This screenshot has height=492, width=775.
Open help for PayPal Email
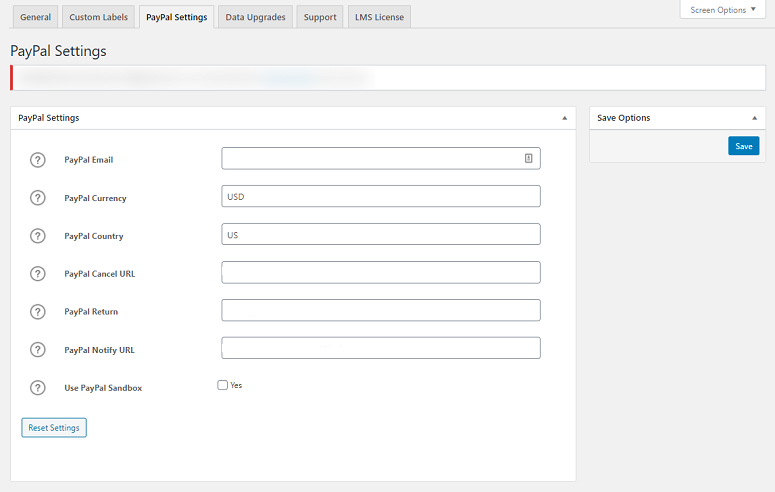tap(38, 160)
